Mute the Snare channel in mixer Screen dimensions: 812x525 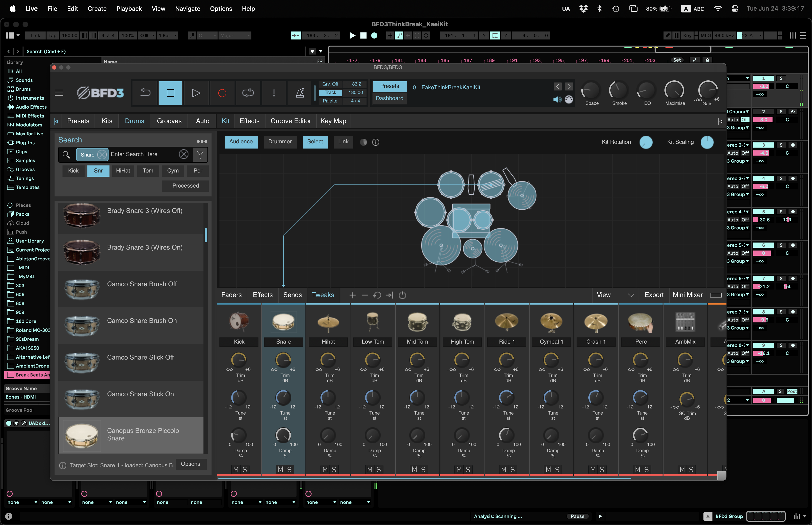281,470
